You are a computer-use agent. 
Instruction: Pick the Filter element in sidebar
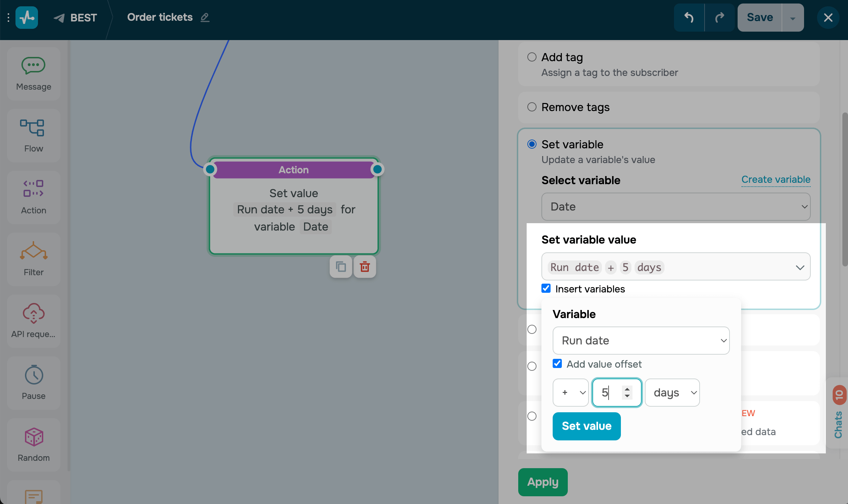click(x=33, y=259)
